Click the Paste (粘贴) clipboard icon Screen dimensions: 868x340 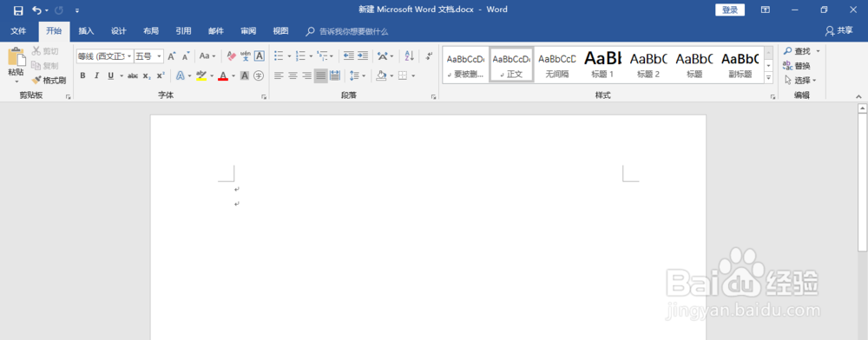pyautogui.click(x=16, y=57)
